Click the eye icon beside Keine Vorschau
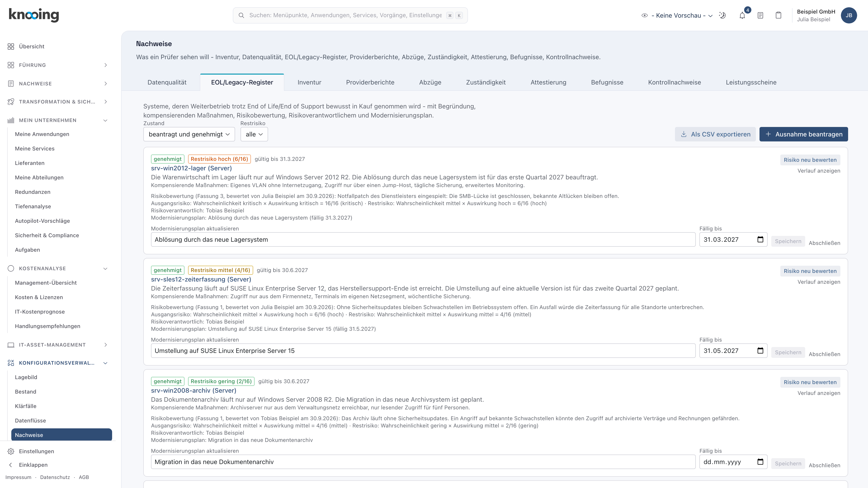The height and width of the screenshot is (488, 868). pos(645,16)
